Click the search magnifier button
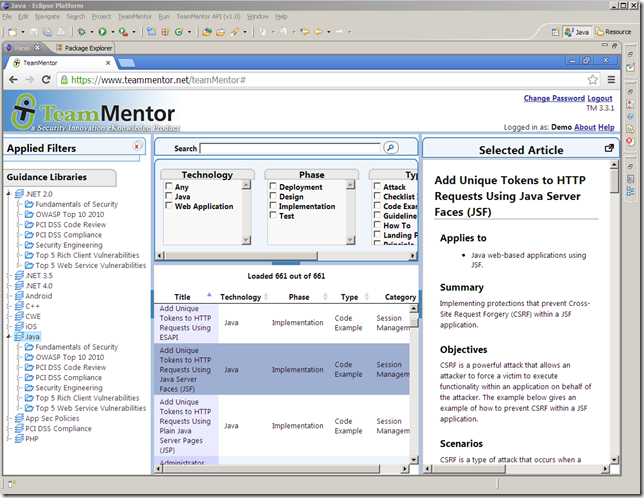Screen dimensions: 644x498 coord(391,147)
